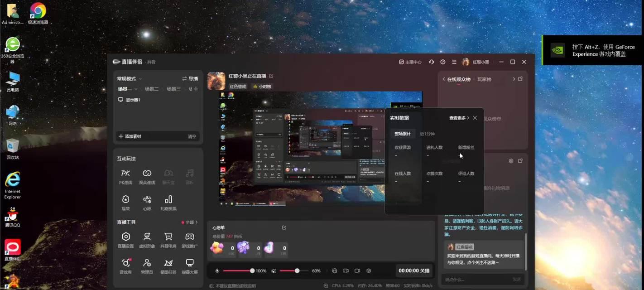Open the 福袋 lucky bag tool
The image size is (644, 290).
tap(125, 203)
